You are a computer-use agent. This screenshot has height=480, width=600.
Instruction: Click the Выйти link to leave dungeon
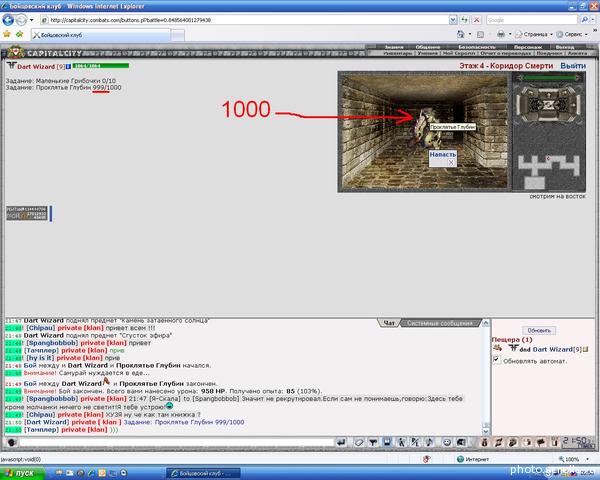point(573,66)
